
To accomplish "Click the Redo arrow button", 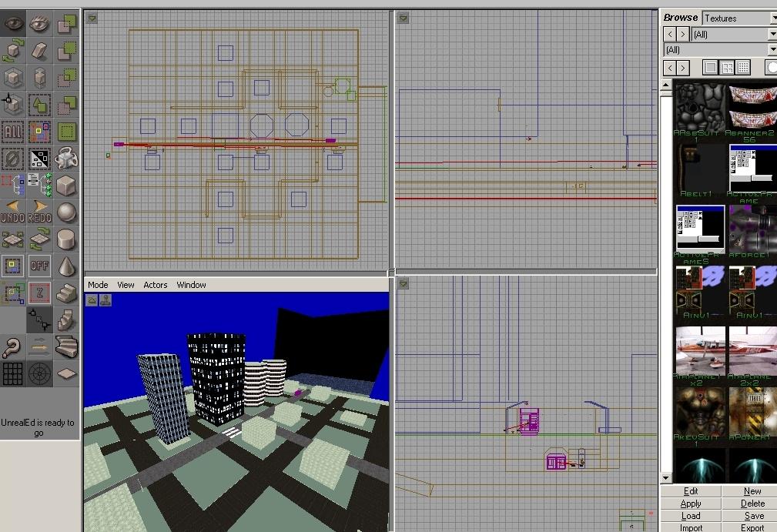I will point(40,212).
